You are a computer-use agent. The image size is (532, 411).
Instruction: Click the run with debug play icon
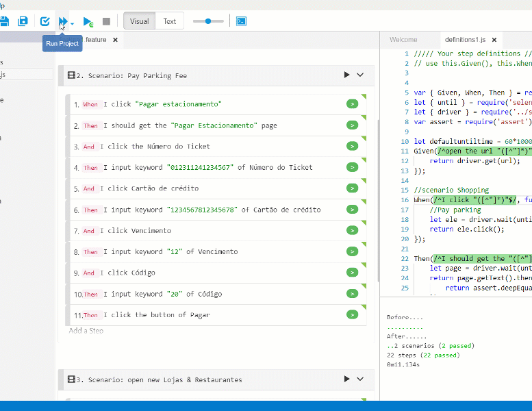click(x=88, y=21)
